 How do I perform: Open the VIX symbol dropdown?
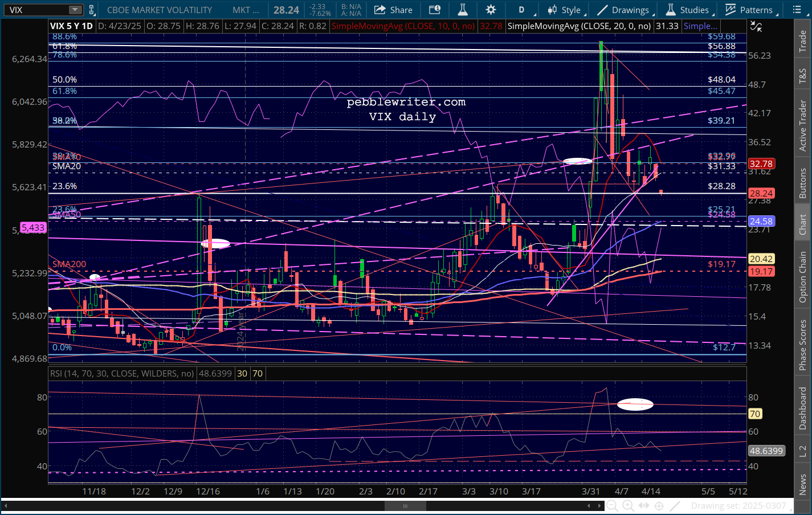click(75, 10)
